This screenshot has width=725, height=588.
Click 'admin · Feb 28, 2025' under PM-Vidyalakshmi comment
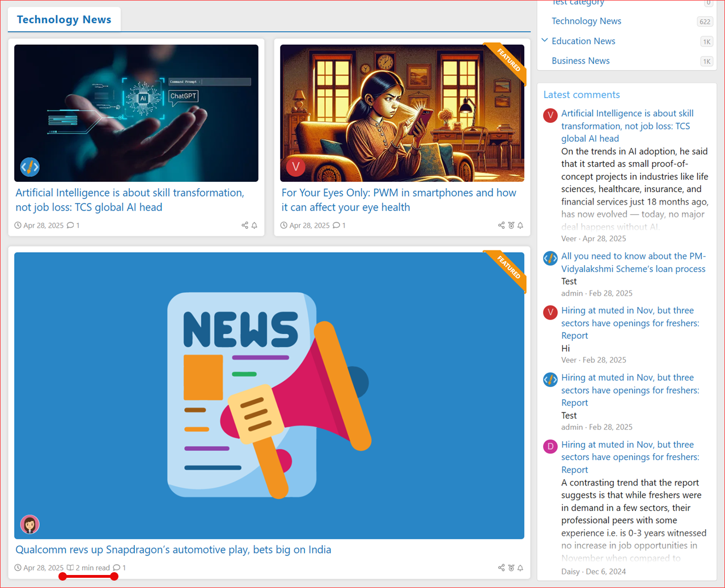(597, 293)
